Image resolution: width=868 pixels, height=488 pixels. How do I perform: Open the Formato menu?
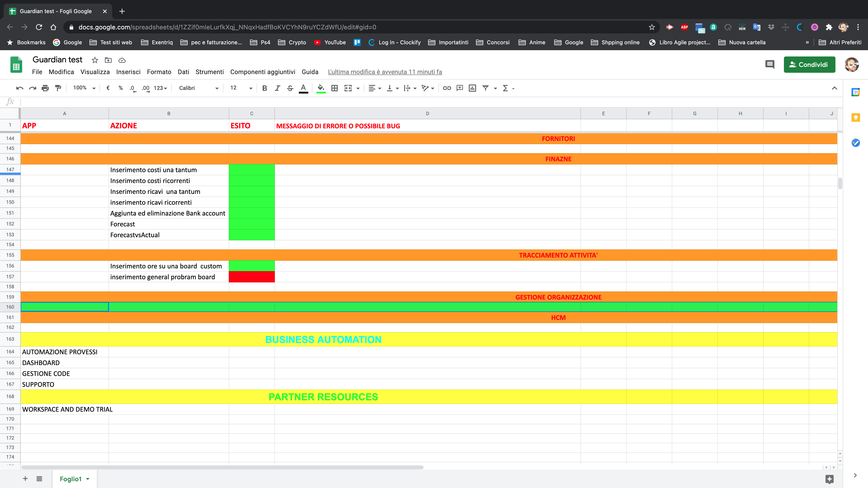coord(159,72)
